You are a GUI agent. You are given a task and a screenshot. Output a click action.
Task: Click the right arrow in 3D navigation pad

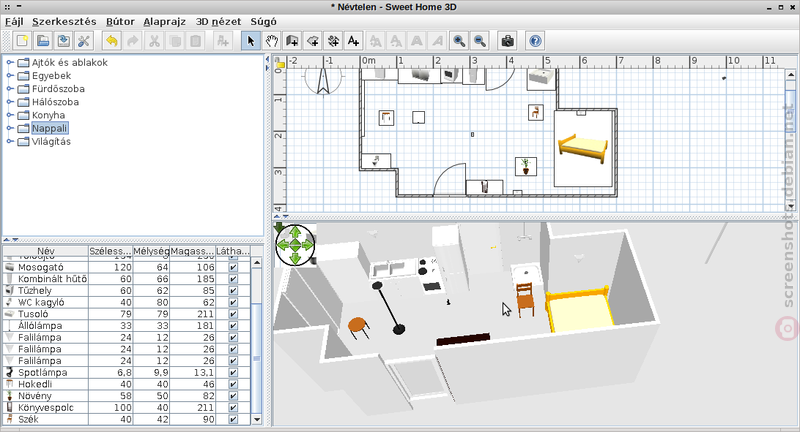click(x=308, y=246)
